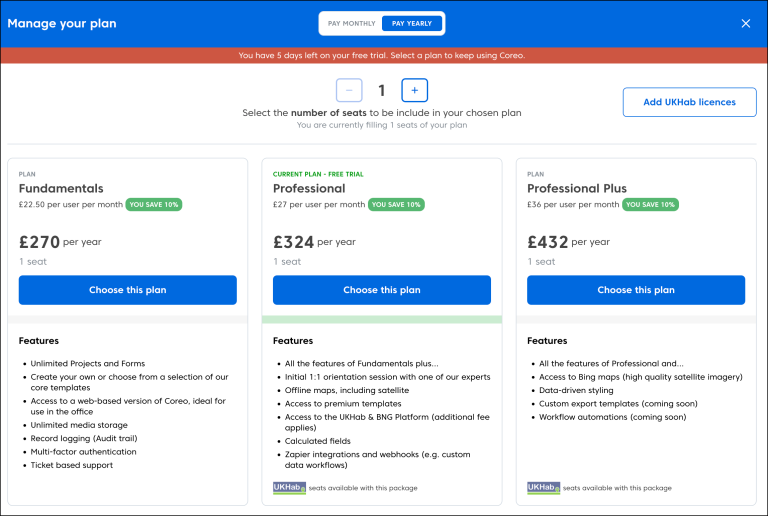Viewport: 768px width, 516px height.
Task: Choose the Professional plan
Action: point(382,290)
